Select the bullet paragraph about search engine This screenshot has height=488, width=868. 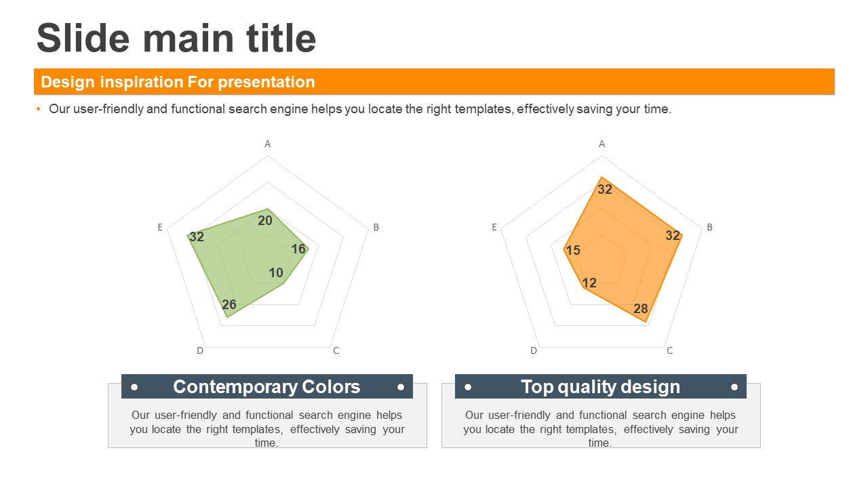pos(360,109)
